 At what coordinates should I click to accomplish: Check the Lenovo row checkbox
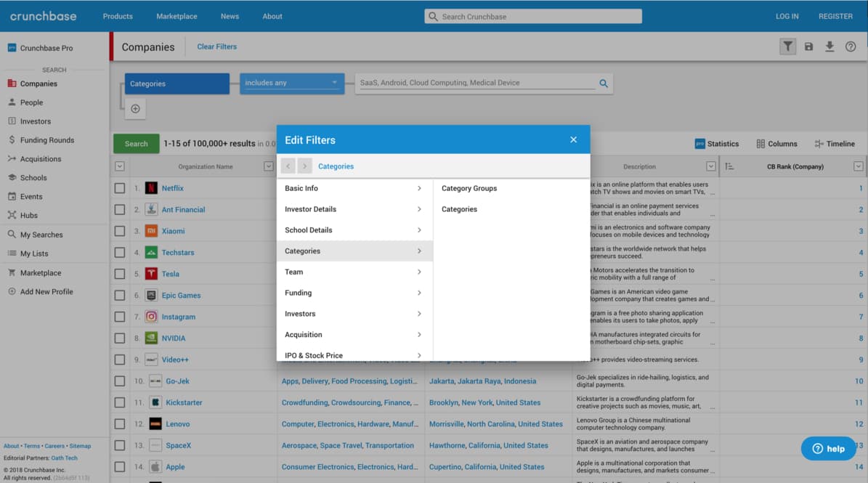120,423
